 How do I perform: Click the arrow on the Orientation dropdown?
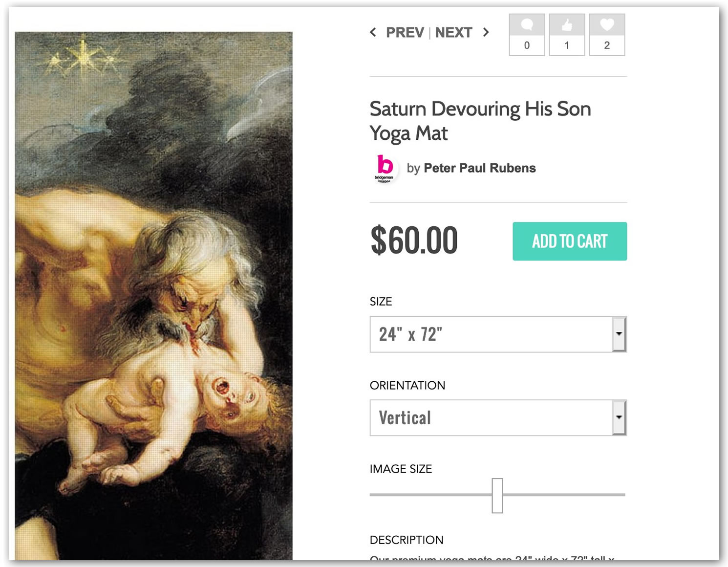(619, 418)
